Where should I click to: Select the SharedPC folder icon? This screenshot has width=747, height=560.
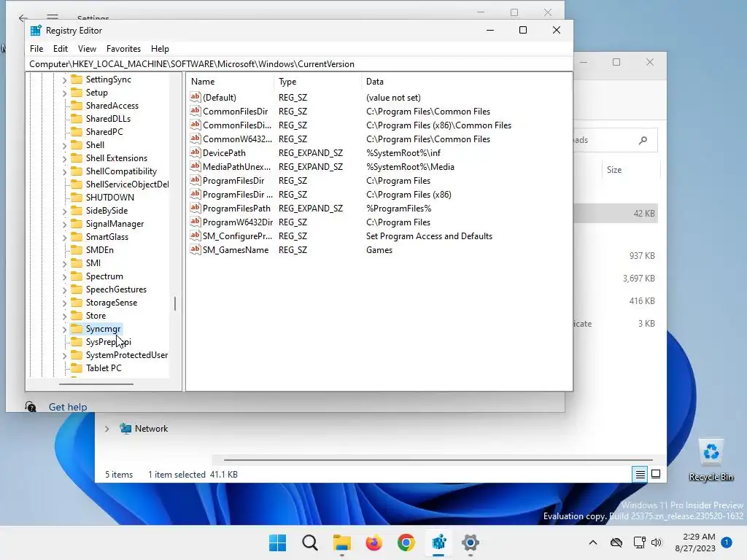(x=76, y=131)
